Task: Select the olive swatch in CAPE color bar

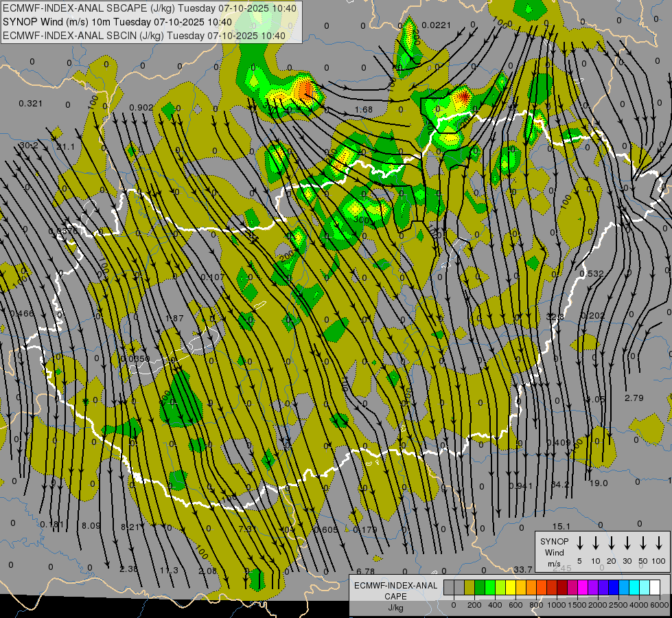Action: [470, 587]
